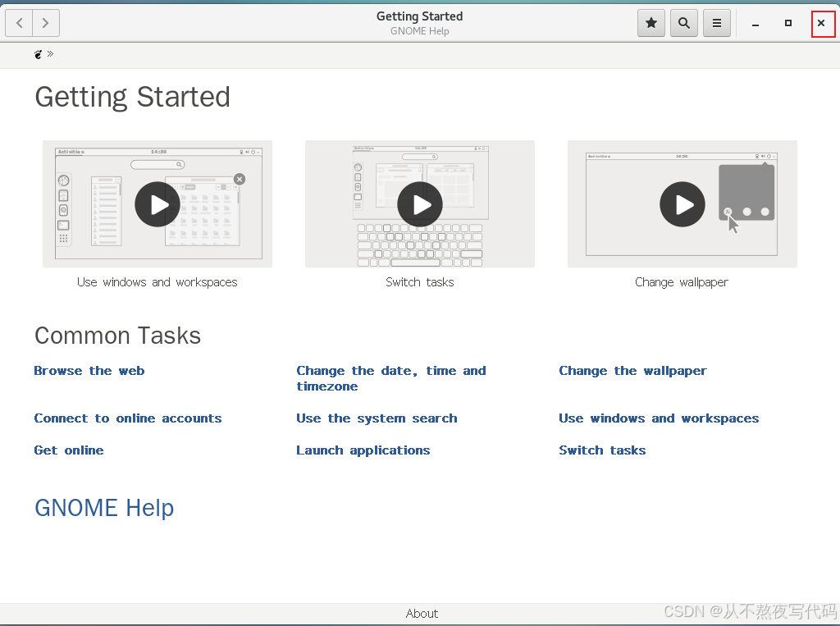Open Use the system search link
This screenshot has height=626, width=840.
click(x=377, y=418)
